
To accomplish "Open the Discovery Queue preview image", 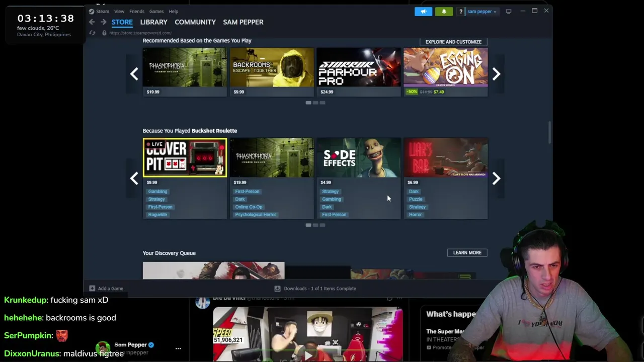I will (x=213, y=270).
